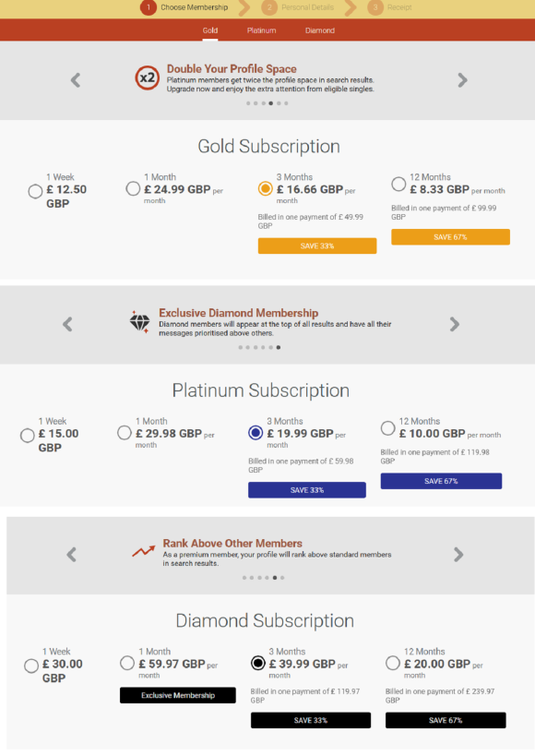
Task: Go back in Rank Above Other Members banner
Action: pyautogui.click(x=71, y=555)
